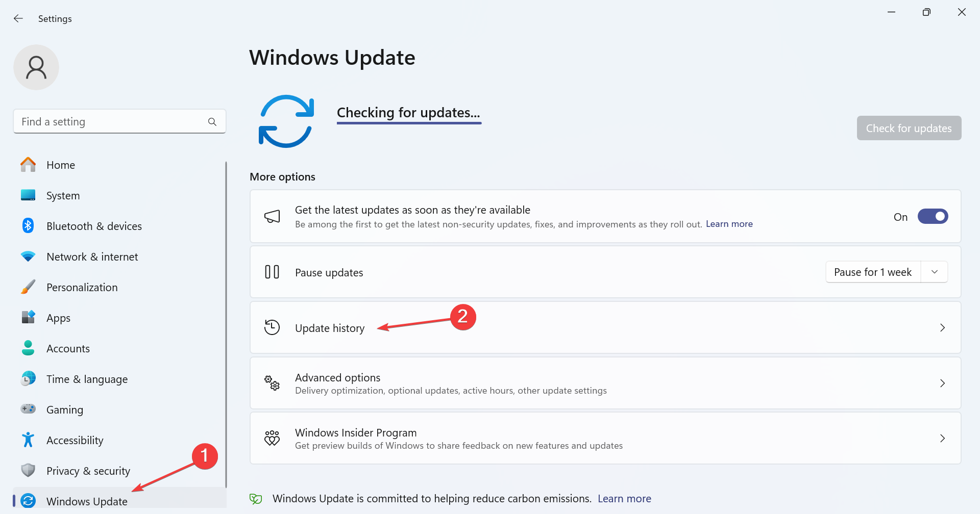Open Update history

tap(605, 327)
